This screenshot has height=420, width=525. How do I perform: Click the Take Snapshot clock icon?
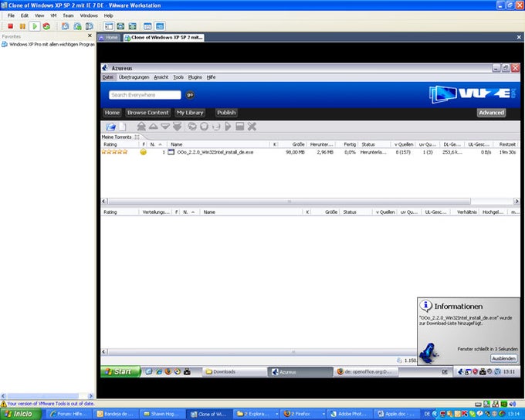66,26
